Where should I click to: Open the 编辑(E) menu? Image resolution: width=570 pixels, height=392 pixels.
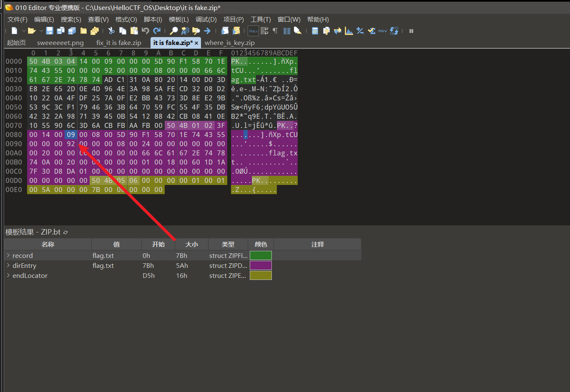click(44, 20)
